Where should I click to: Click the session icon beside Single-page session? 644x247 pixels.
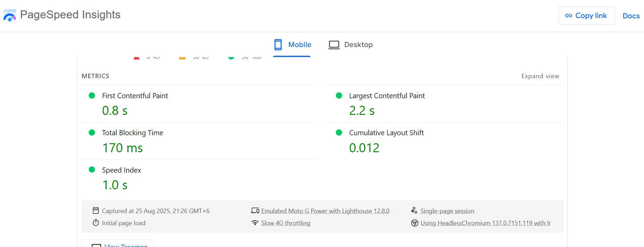pyautogui.click(x=414, y=210)
